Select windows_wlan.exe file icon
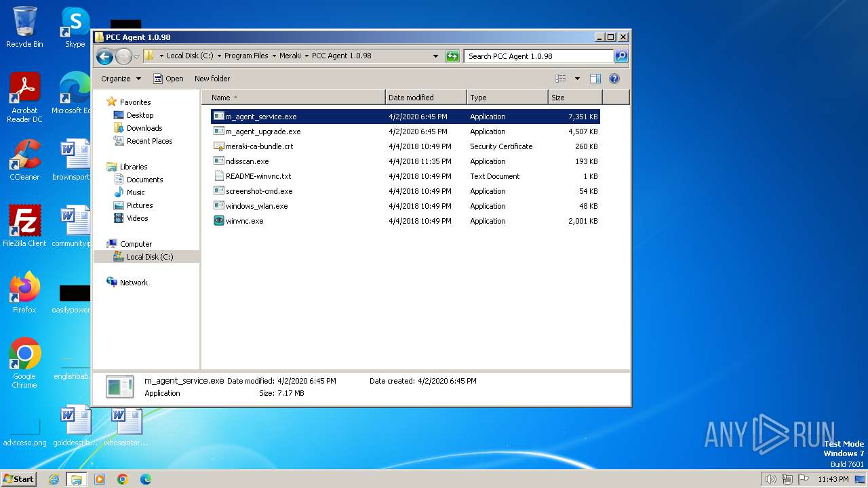 coord(218,206)
